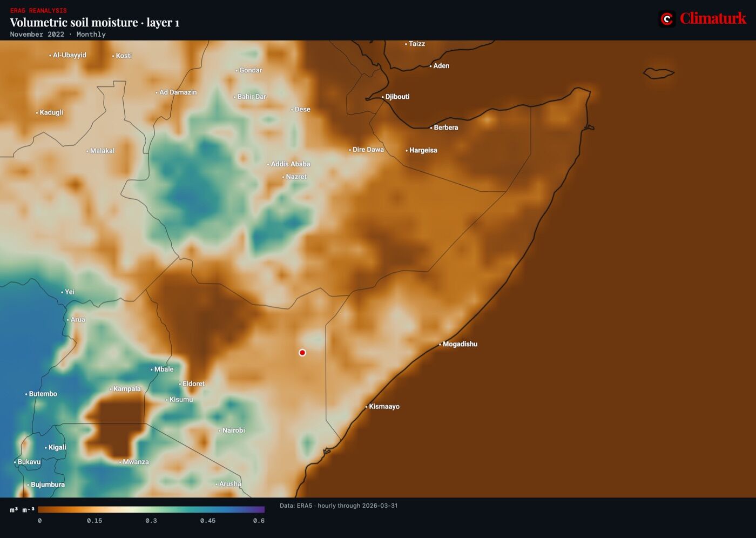
Task: Select the Arusha city label
Action: coord(230,484)
